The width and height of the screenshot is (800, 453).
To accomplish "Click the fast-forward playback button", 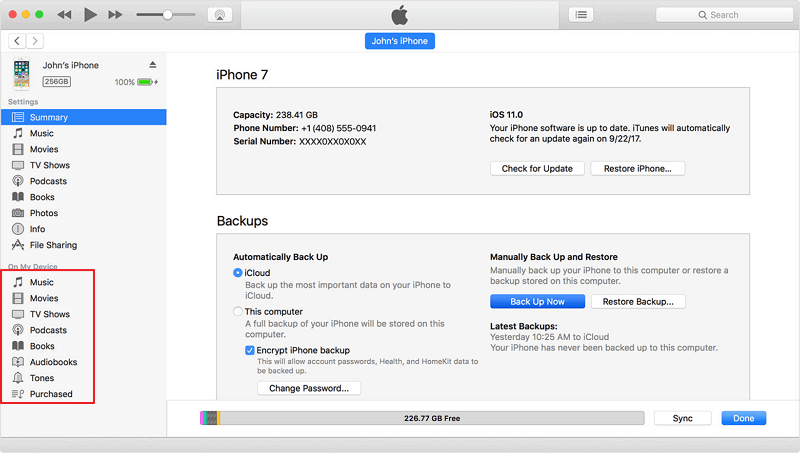I will [115, 15].
